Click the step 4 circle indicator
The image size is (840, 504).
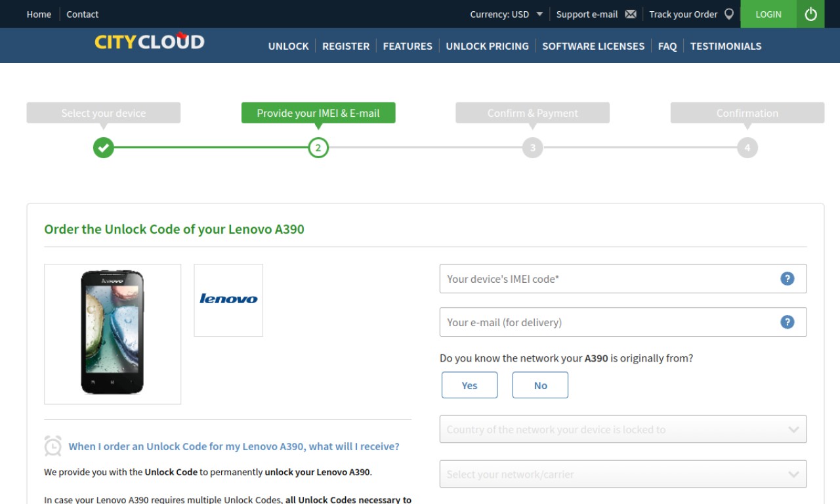(747, 148)
